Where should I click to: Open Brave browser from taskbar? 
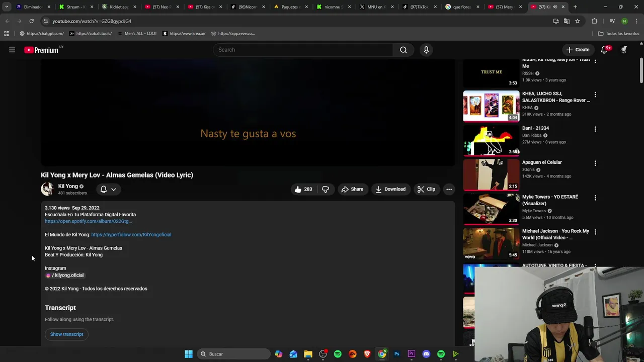click(x=367, y=354)
